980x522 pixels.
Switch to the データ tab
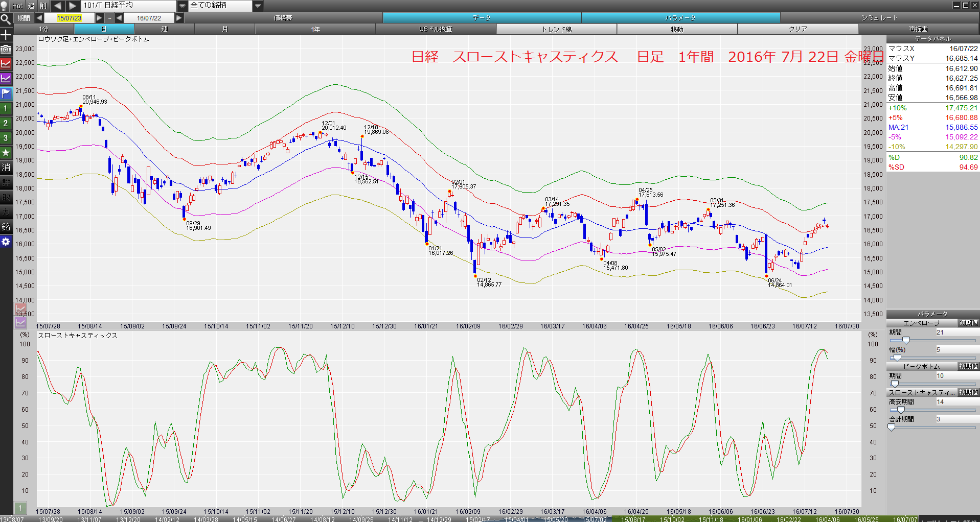[482, 18]
